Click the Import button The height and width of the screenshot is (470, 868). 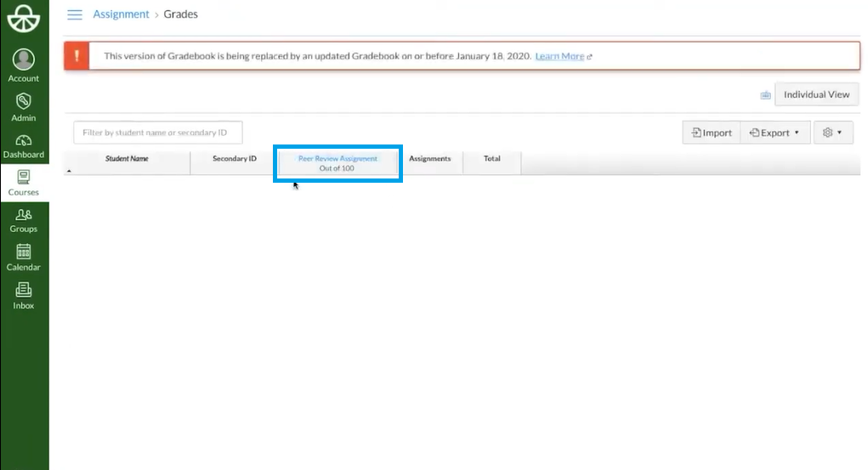[x=712, y=133]
